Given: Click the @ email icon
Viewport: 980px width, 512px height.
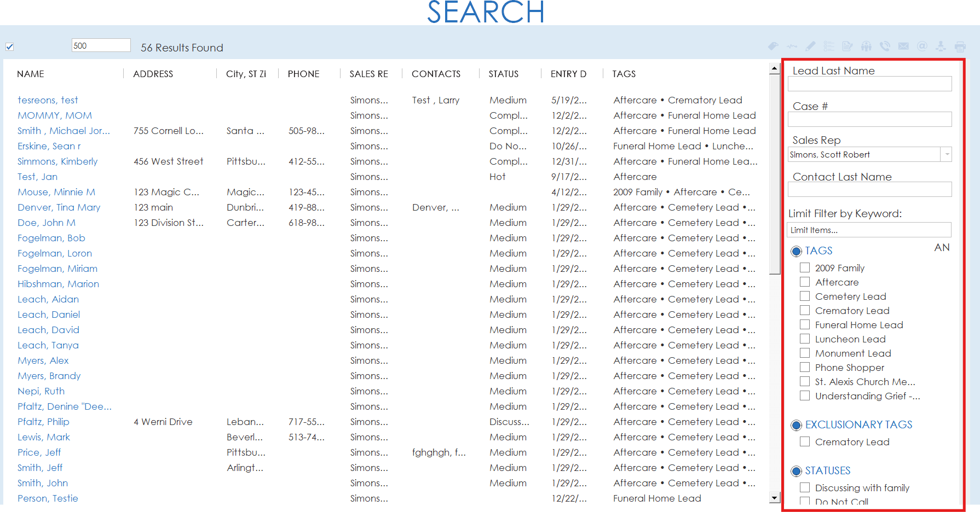Looking at the screenshot, I should coord(922,46).
